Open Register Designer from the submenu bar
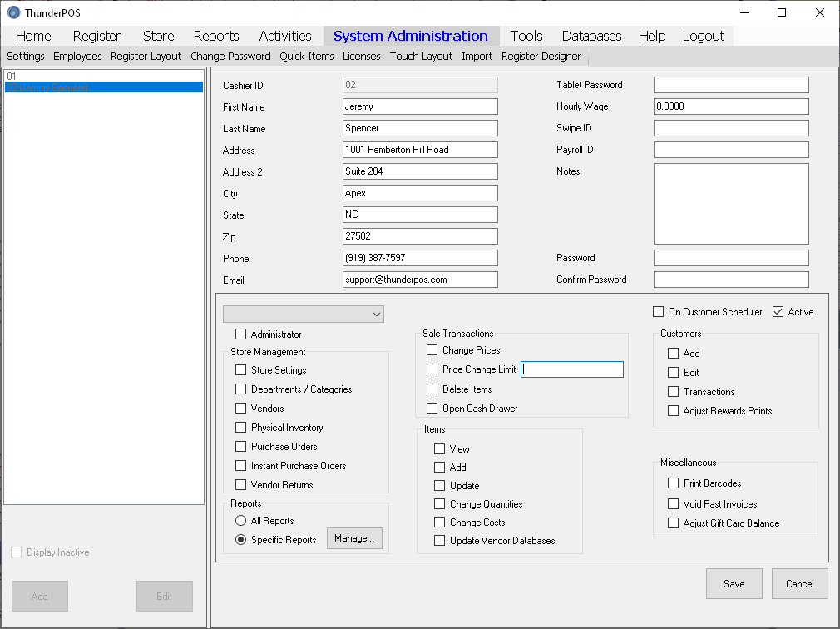This screenshot has height=629, width=840. click(x=541, y=57)
